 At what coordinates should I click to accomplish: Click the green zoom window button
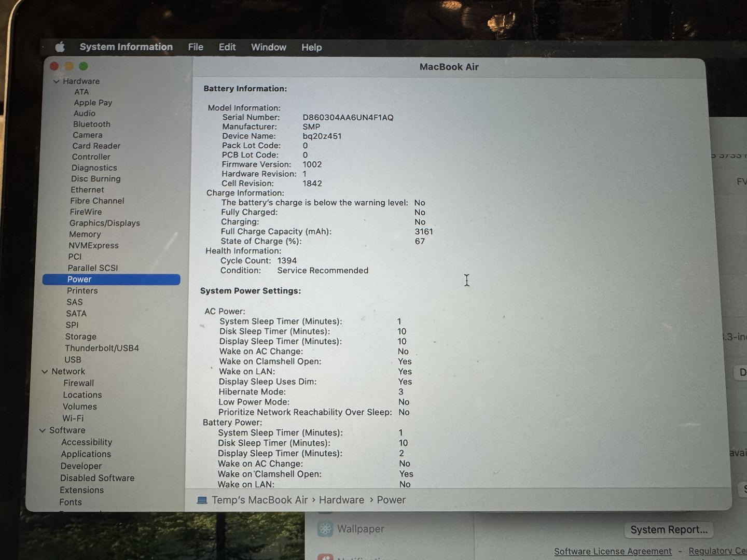tap(84, 66)
